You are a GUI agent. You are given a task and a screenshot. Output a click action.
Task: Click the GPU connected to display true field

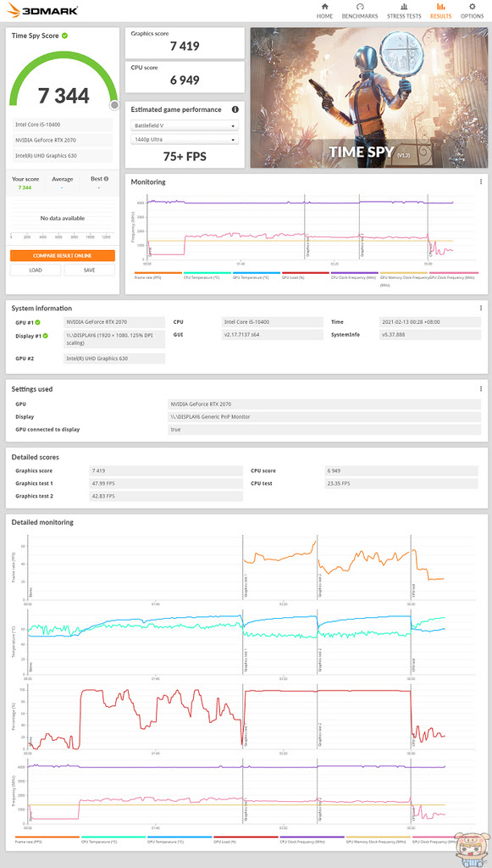pos(324,430)
